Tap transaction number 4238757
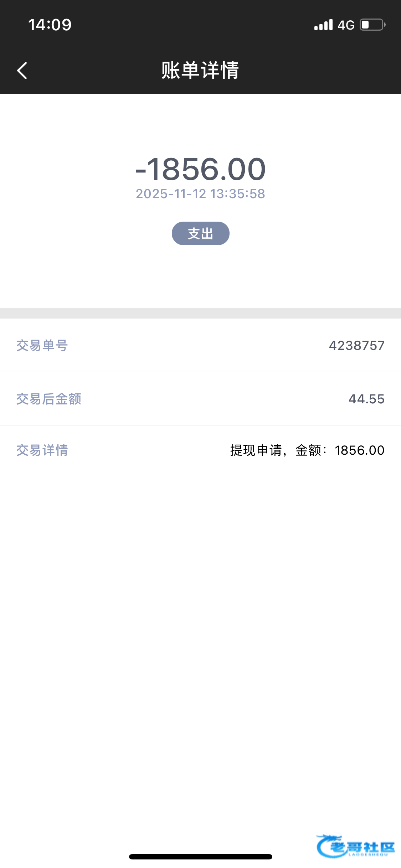This screenshot has width=401, height=868. pyautogui.click(x=356, y=346)
